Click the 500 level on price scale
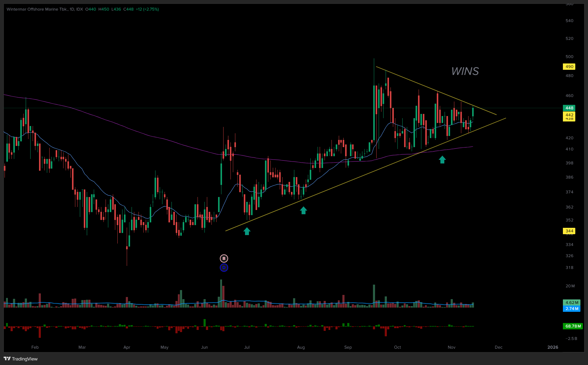This screenshot has width=588, height=365. click(569, 57)
